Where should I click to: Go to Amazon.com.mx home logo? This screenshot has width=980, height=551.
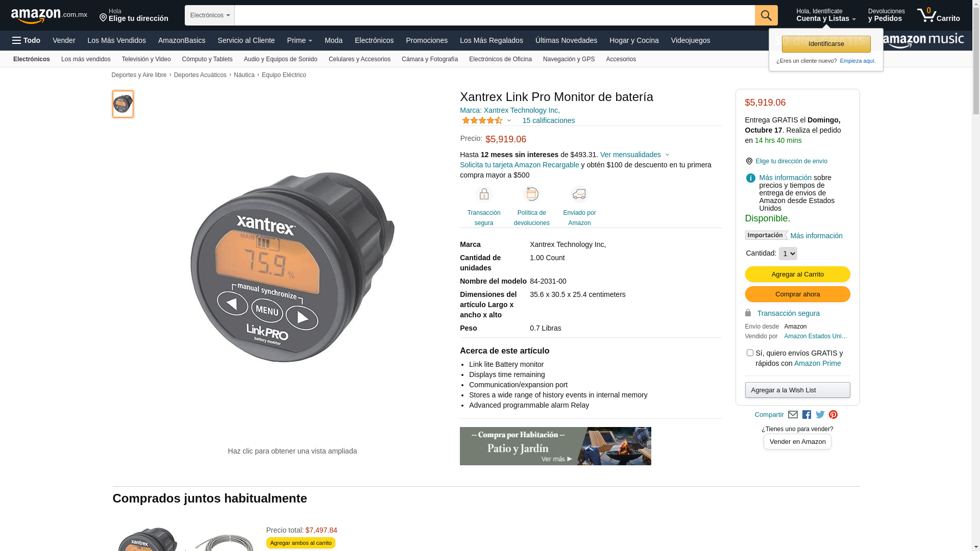pos(49,15)
